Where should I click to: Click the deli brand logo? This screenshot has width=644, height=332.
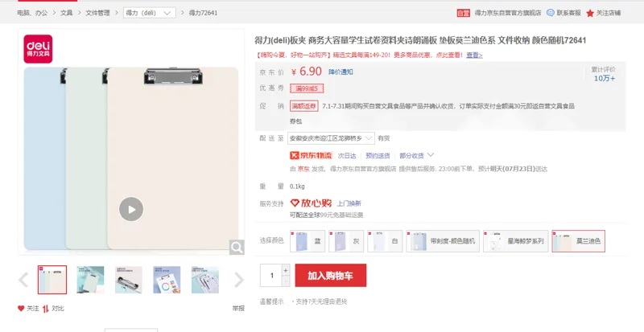coord(38,49)
